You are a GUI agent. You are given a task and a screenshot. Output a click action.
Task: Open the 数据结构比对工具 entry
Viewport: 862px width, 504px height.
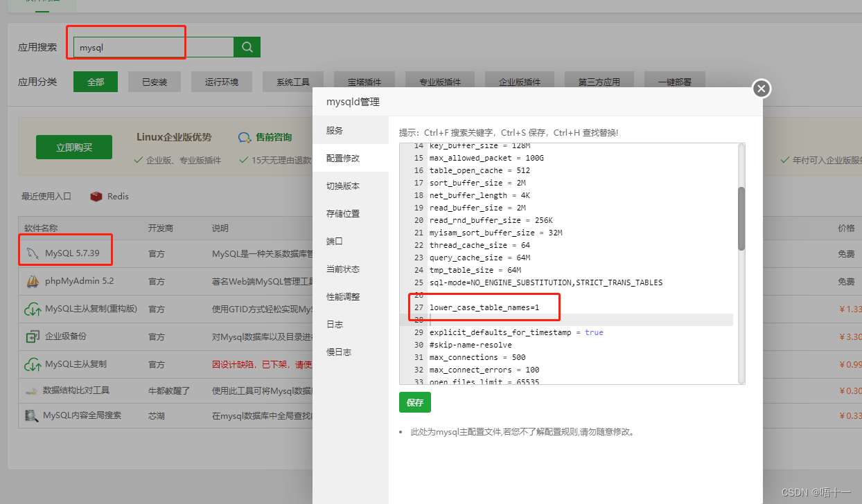pos(76,390)
